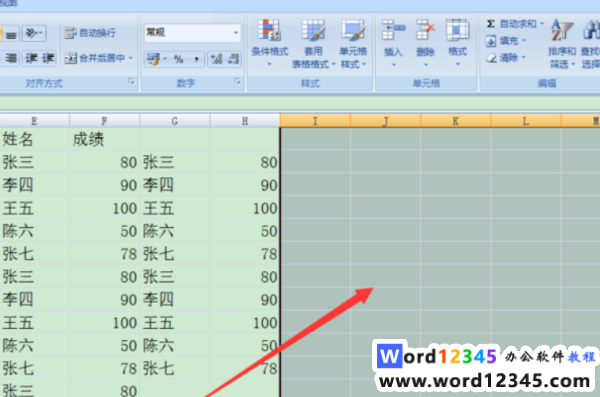This screenshot has width=600, height=397.
Task: Select column H header
Action: pos(245,121)
